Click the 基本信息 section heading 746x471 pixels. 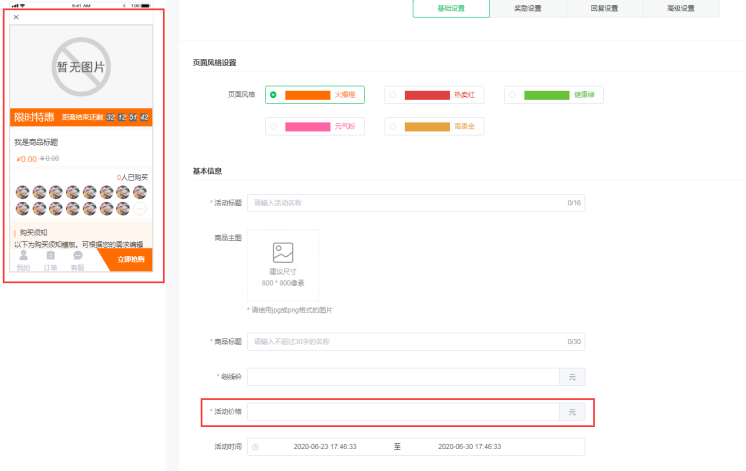click(207, 171)
